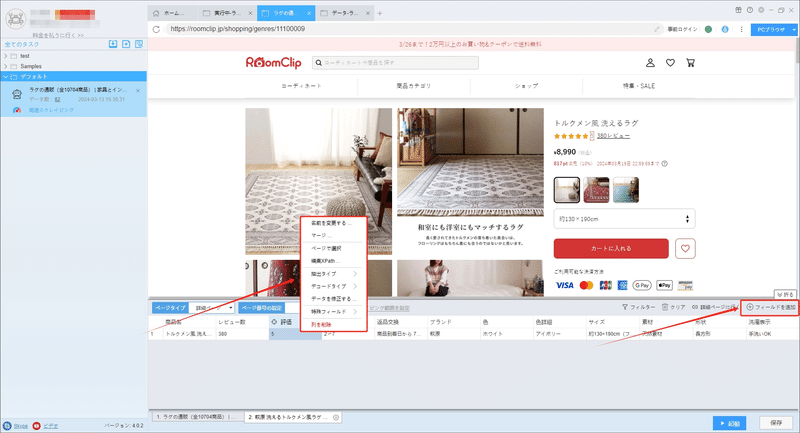Screen dimensions: 800x433
Task: Reload the page with the refresh icon
Action: pyautogui.click(x=156, y=29)
